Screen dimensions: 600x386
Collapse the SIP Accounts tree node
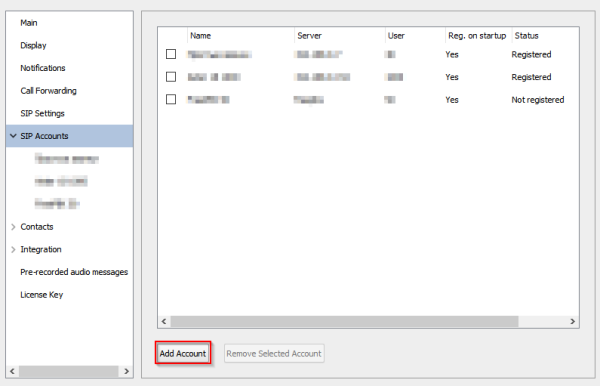13,136
